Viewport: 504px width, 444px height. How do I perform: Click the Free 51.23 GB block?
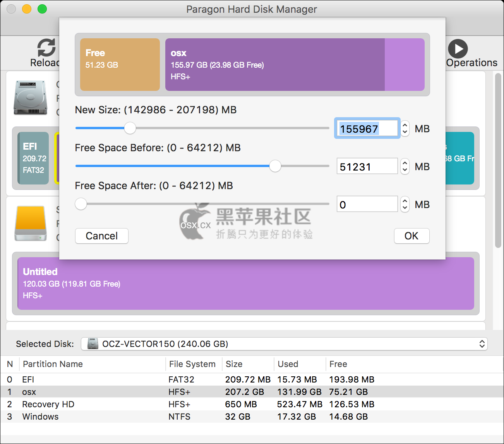pyautogui.click(x=120, y=65)
